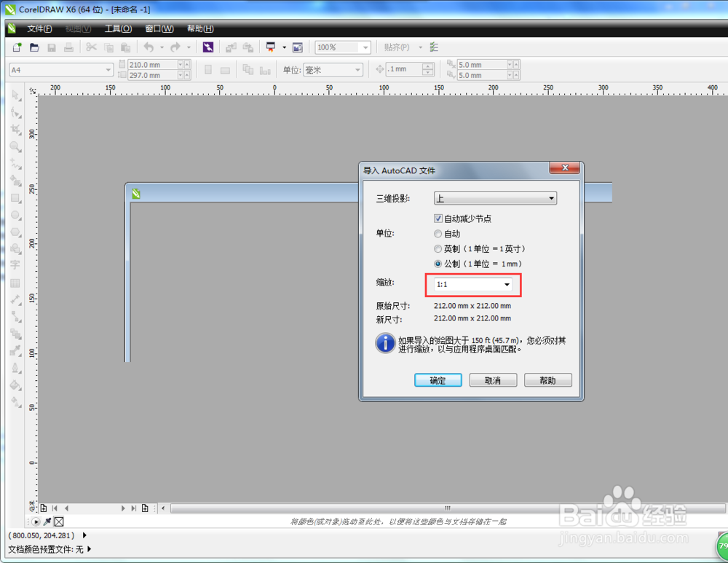Click the no-color swatch in document palette
This screenshot has width=728, height=563.
[x=59, y=521]
